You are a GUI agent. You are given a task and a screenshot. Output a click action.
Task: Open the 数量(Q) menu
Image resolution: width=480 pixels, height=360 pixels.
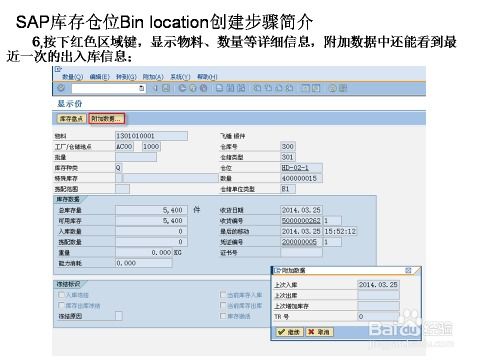tap(72, 77)
